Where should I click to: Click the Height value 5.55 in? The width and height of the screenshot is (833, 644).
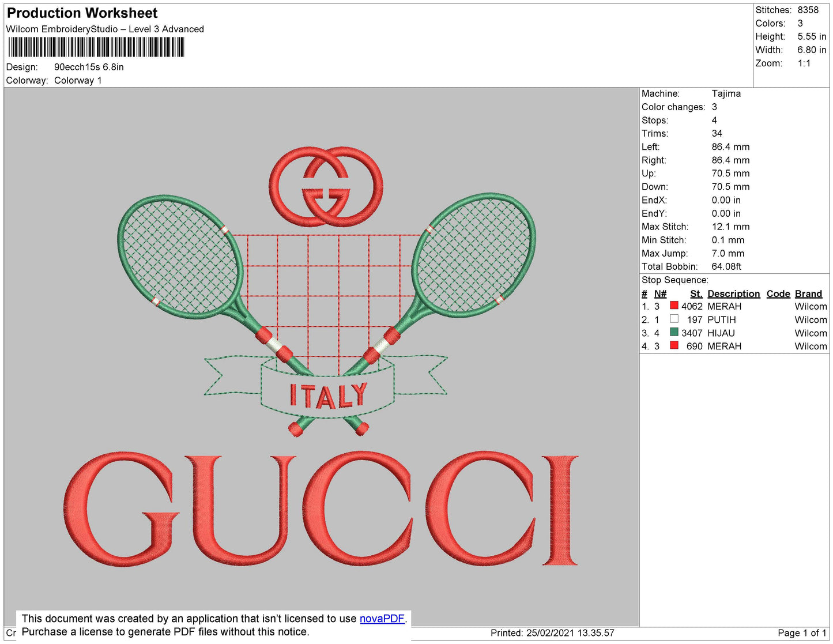point(812,36)
